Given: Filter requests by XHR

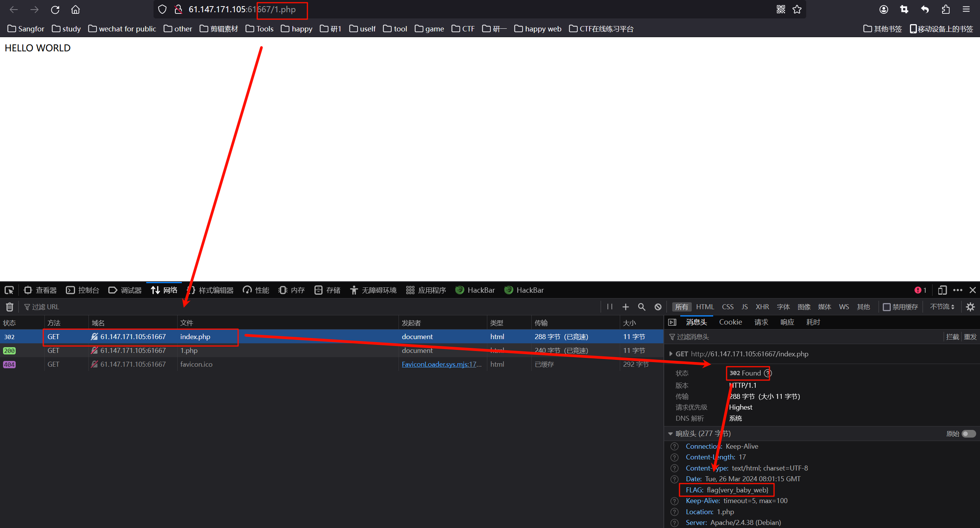Looking at the screenshot, I should [x=762, y=307].
